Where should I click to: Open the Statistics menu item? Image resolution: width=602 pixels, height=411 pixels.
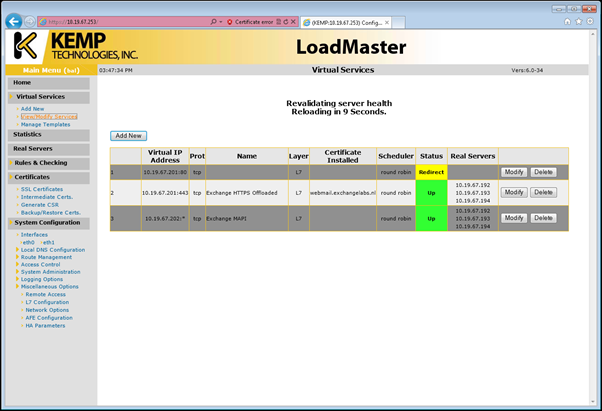(28, 133)
